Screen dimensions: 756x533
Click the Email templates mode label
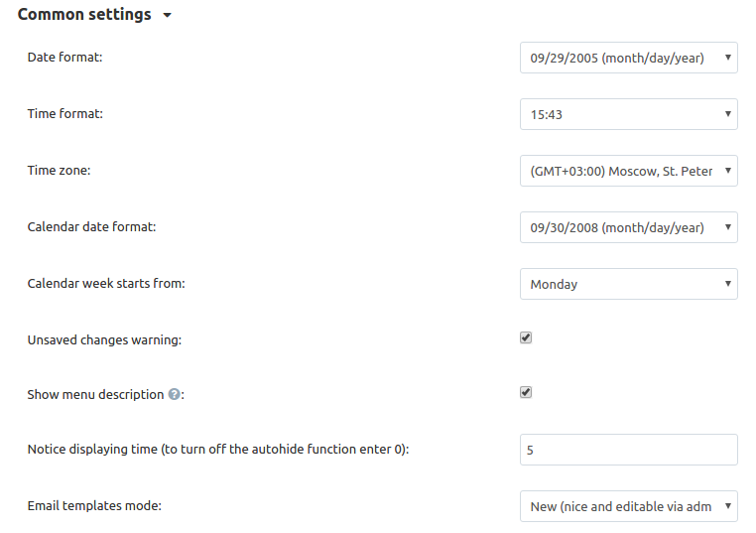[x=94, y=505]
